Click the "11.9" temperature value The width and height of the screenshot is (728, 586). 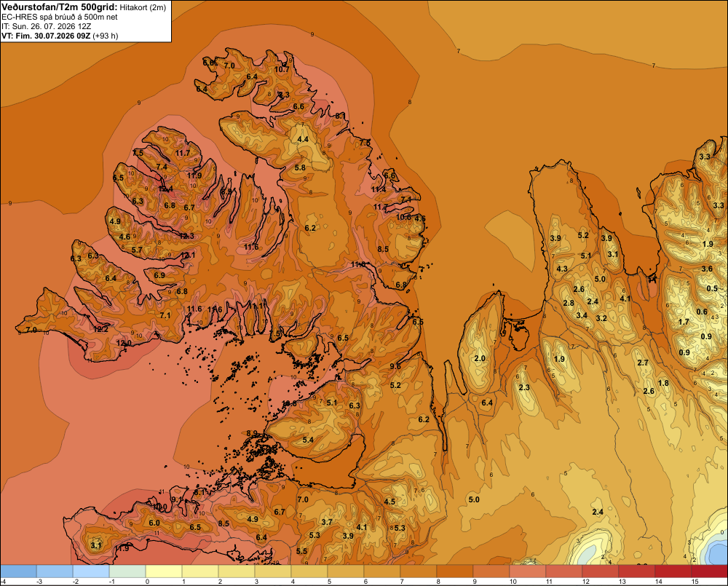[x=194, y=175]
